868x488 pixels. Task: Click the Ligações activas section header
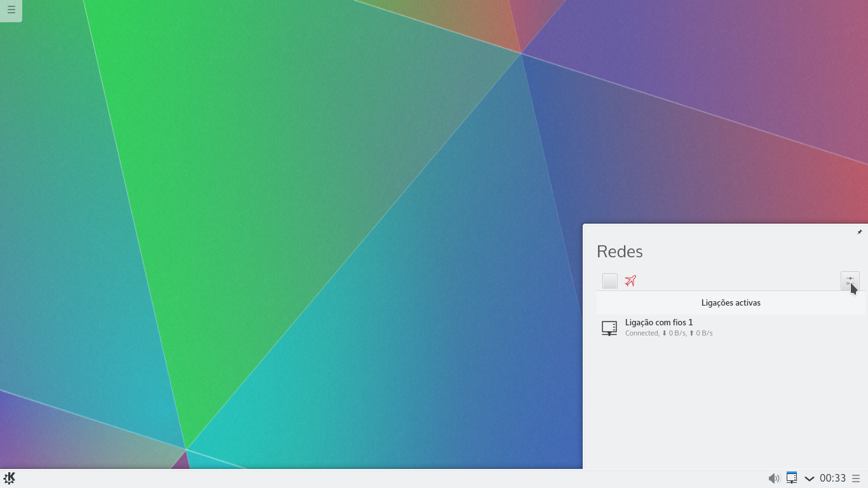pyautogui.click(x=731, y=303)
